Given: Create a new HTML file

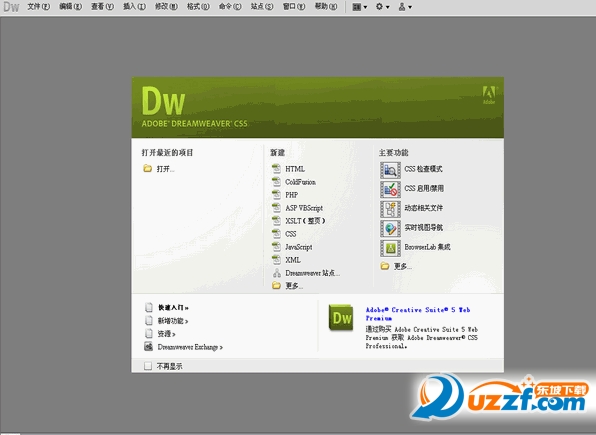Looking at the screenshot, I should coord(295,169).
